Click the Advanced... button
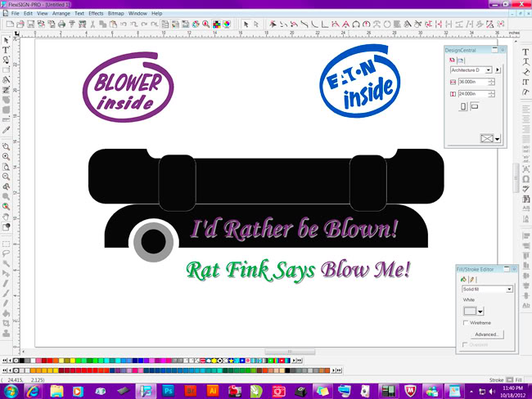532x399 pixels. pyautogui.click(x=487, y=334)
